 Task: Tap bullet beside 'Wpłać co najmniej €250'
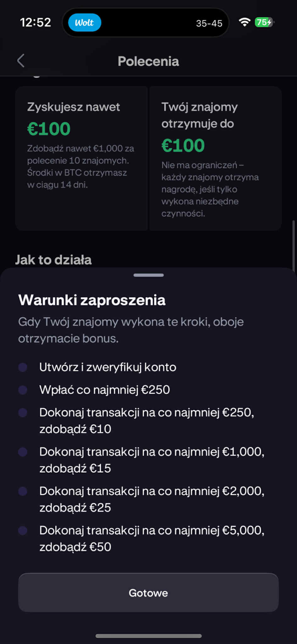(x=23, y=390)
